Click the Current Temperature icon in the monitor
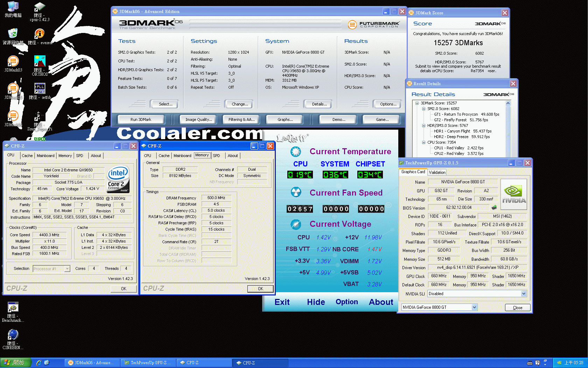 pos(296,151)
